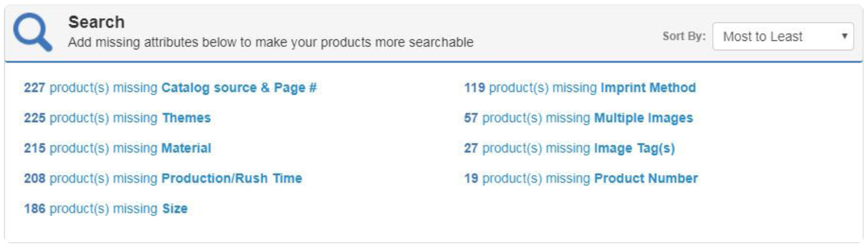Screen dimensions: 868x251
Task: Click the 57 product count number
Action: tap(471, 118)
